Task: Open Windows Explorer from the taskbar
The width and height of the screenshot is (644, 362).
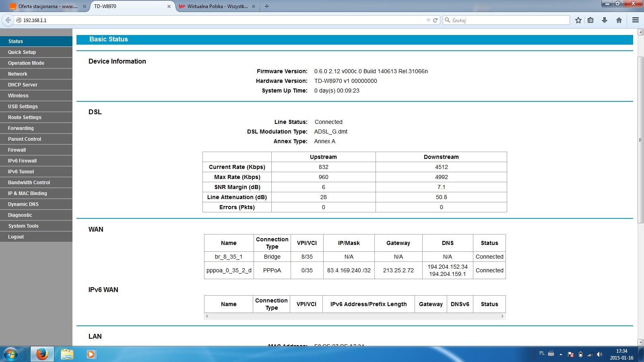Action: click(67, 354)
